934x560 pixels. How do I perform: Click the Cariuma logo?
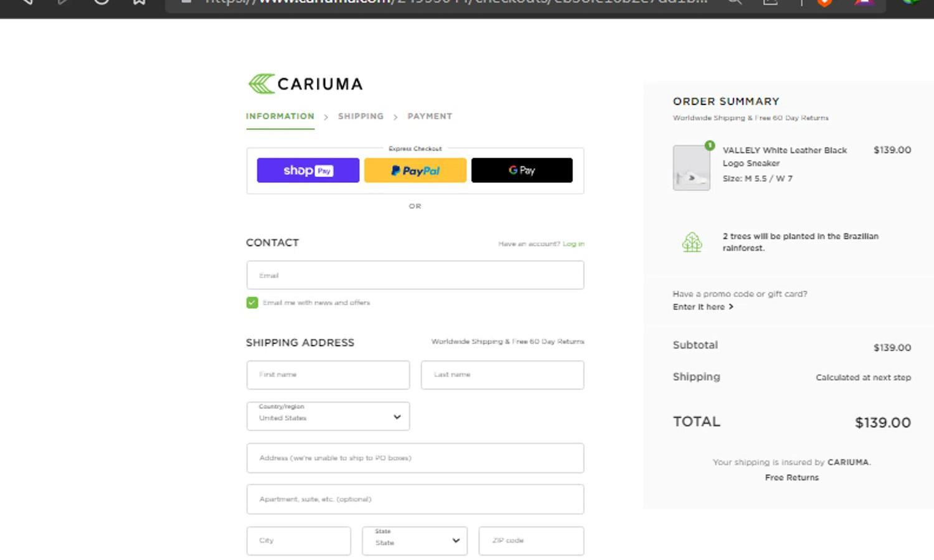[305, 84]
